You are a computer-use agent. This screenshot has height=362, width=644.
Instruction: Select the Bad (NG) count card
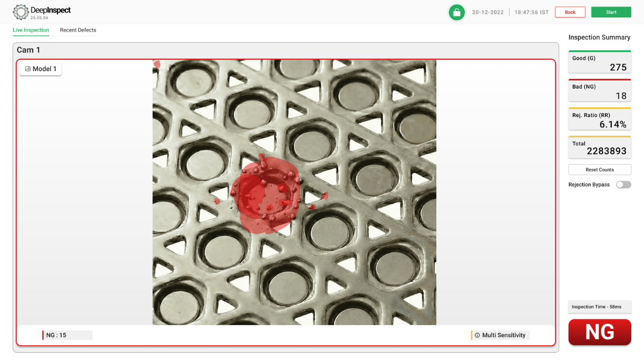point(599,91)
